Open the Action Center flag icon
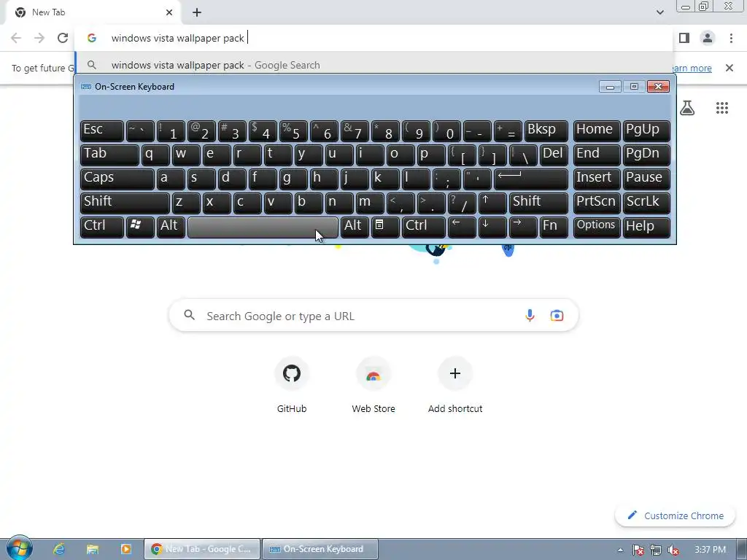This screenshot has width=747, height=560. [x=638, y=550]
